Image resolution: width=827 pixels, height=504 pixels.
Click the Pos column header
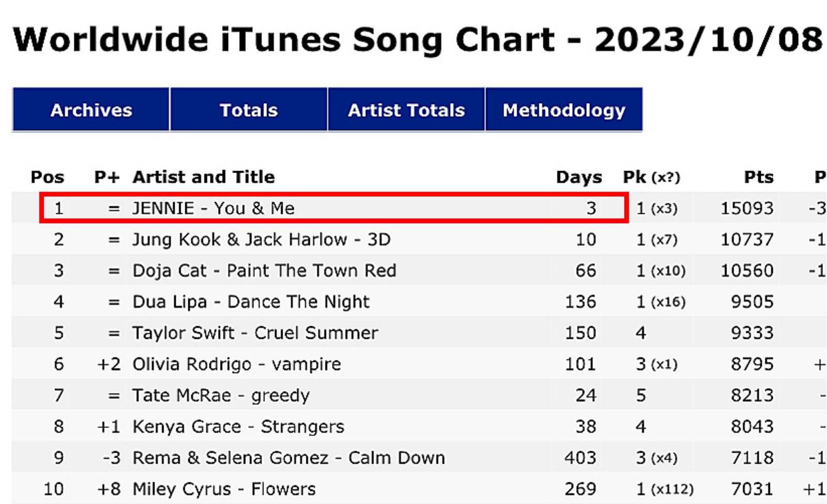[48, 177]
